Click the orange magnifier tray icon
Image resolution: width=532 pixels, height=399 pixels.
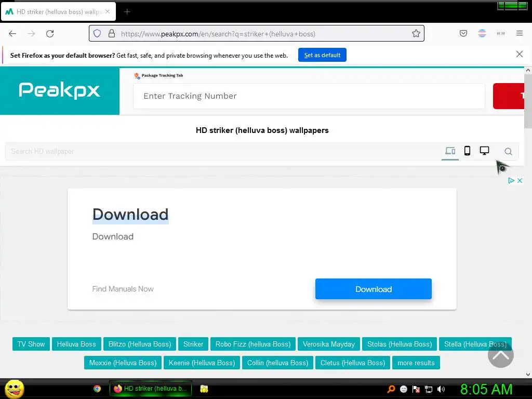pos(391,389)
